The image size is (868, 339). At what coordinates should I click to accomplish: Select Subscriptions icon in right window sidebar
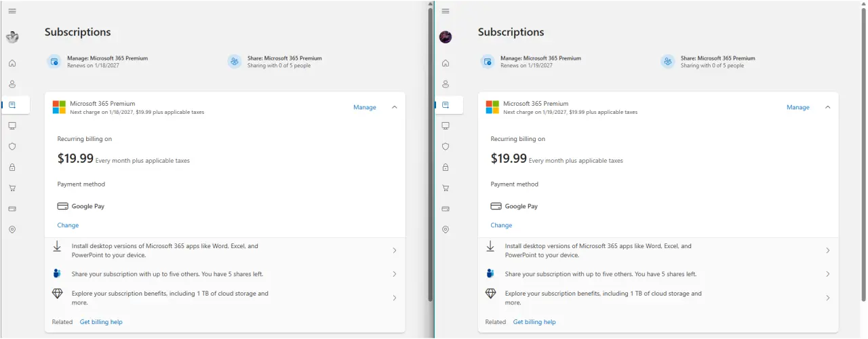pos(446,104)
